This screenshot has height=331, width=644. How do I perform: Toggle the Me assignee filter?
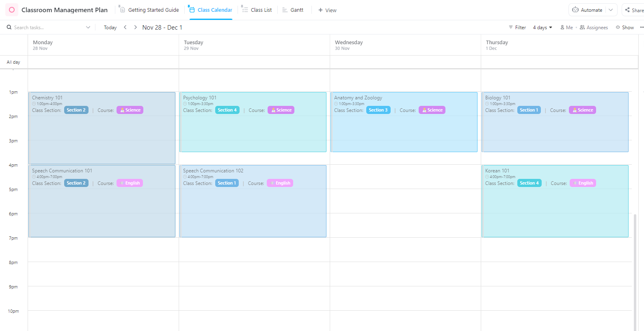point(566,27)
